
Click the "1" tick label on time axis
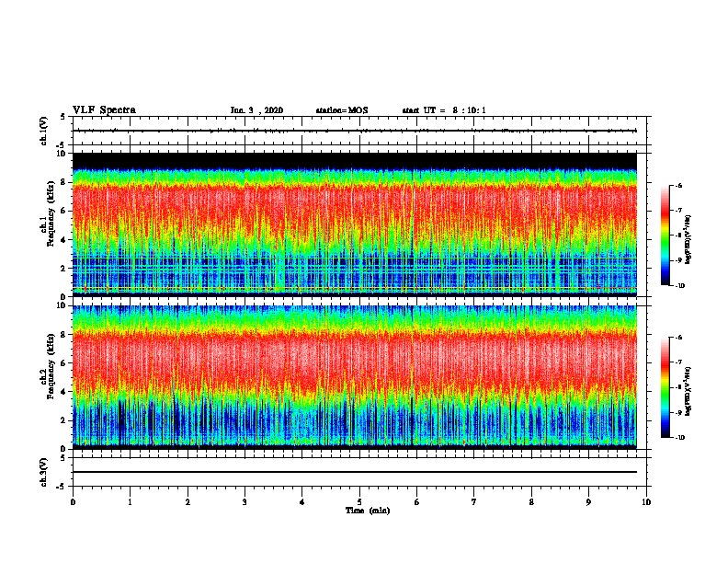[130, 501]
